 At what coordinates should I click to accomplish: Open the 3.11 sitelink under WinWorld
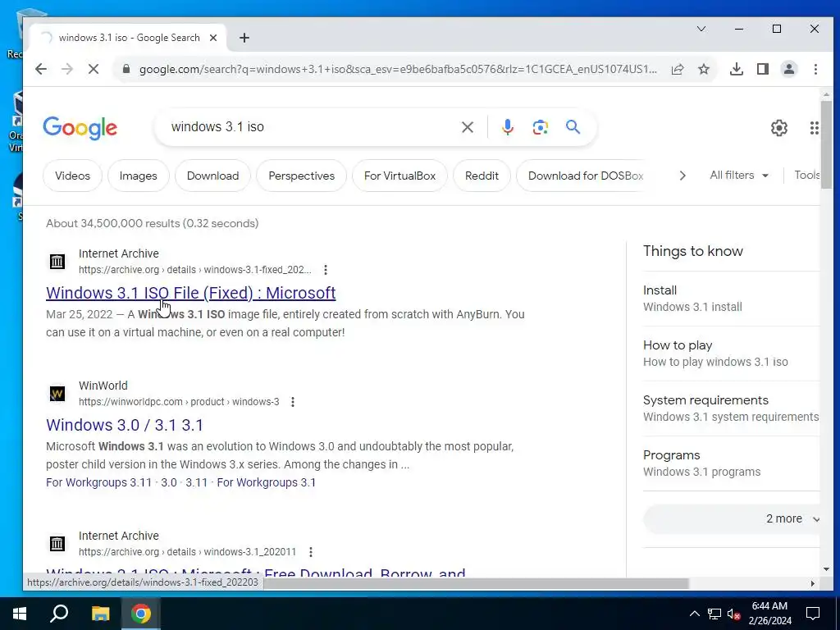(196, 482)
